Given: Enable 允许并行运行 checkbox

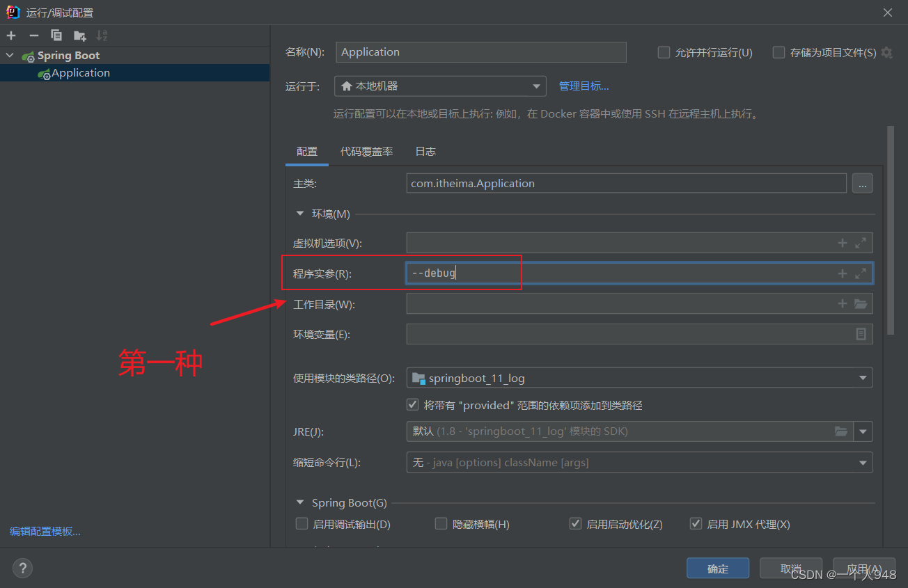Looking at the screenshot, I should (x=664, y=52).
